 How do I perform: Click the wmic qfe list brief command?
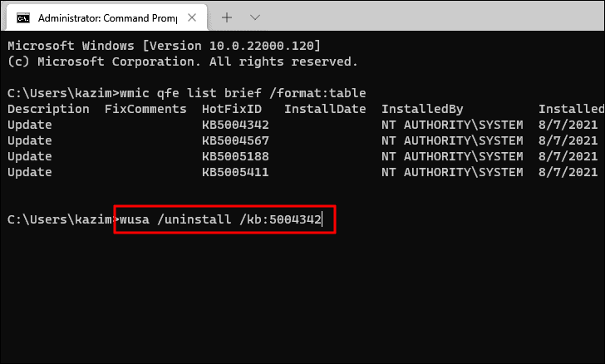(243, 93)
